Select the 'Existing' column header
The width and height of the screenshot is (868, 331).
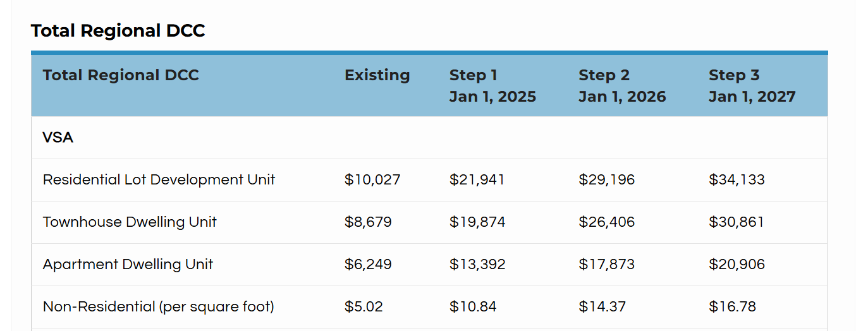click(377, 75)
